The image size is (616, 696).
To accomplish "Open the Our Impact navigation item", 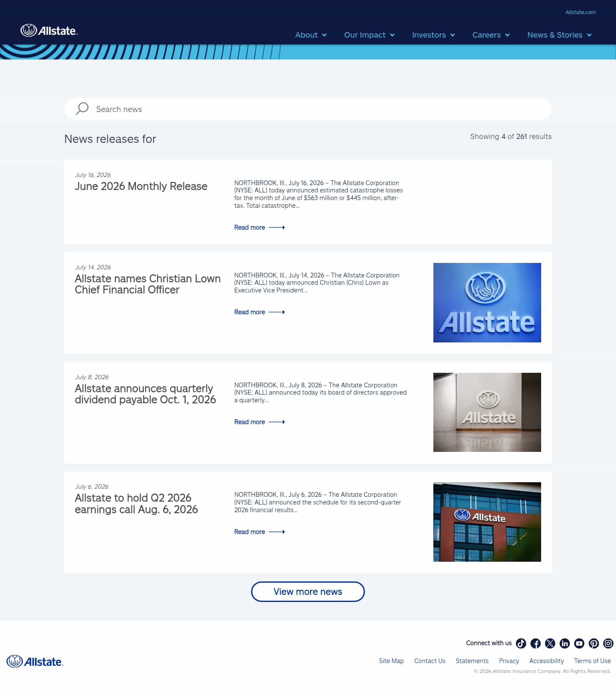I will point(365,35).
